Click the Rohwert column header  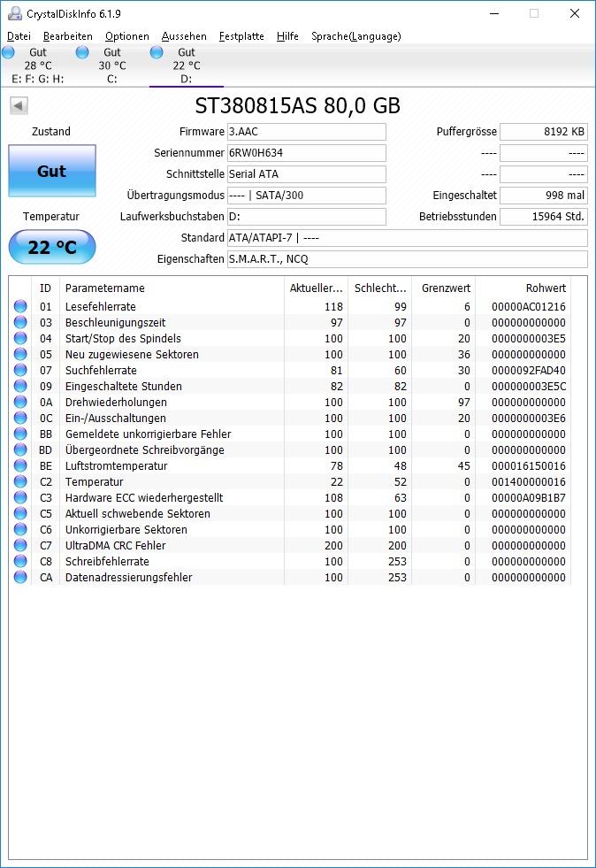(523, 288)
